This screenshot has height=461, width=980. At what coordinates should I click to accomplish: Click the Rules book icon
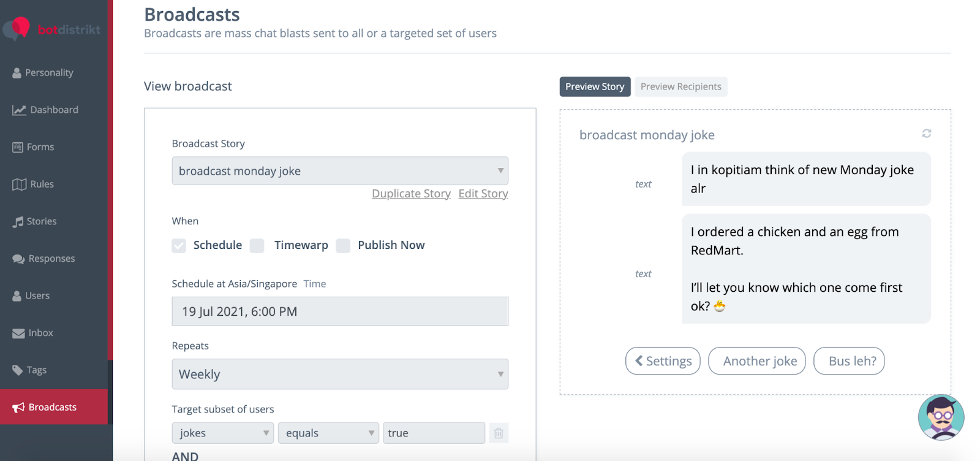(19, 185)
